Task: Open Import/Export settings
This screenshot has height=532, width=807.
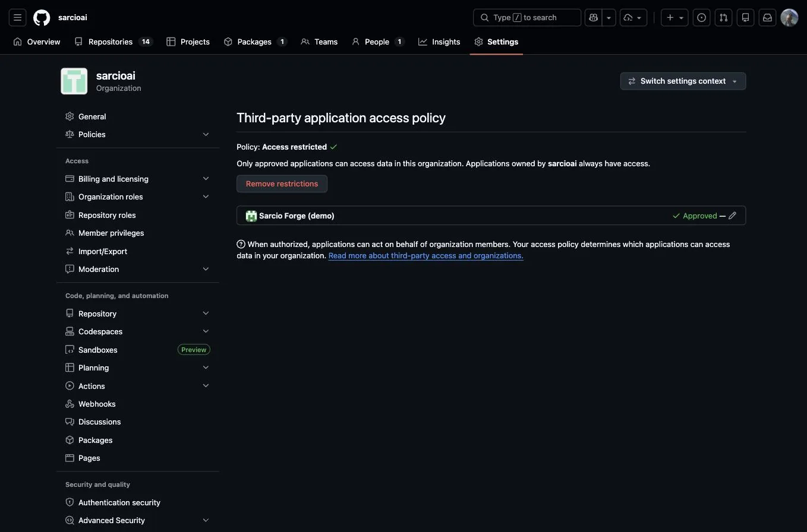Action: 137,251
